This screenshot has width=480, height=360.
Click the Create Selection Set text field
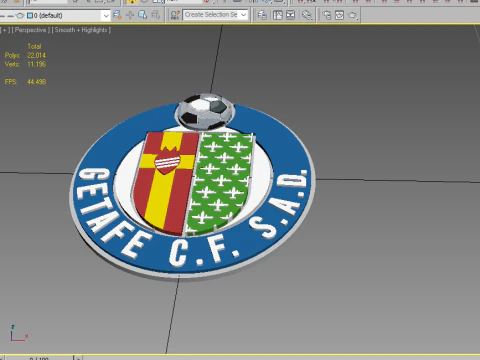click(211, 15)
